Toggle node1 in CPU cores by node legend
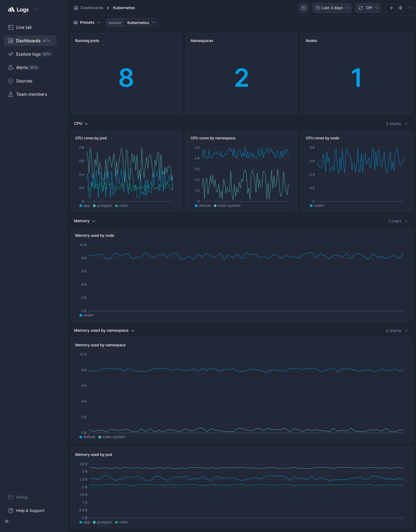 317,206
